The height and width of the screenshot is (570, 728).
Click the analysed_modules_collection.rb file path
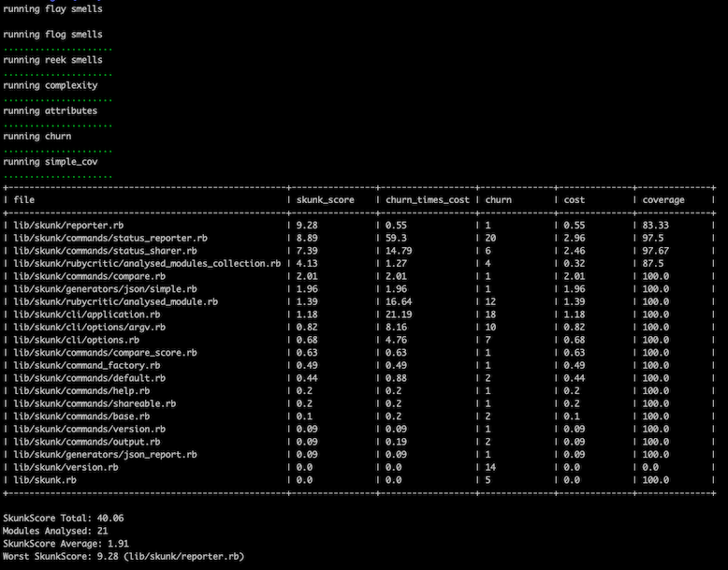click(x=147, y=264)
